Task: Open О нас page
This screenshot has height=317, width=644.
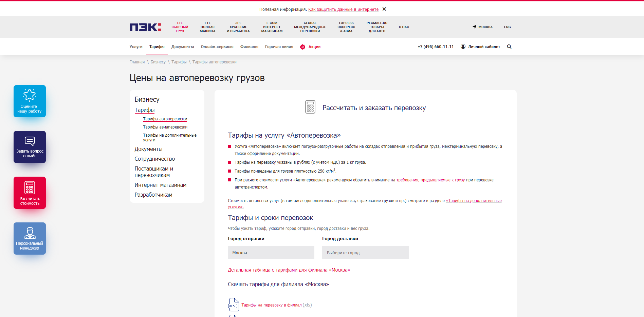Action: click(x=404, y=27)
